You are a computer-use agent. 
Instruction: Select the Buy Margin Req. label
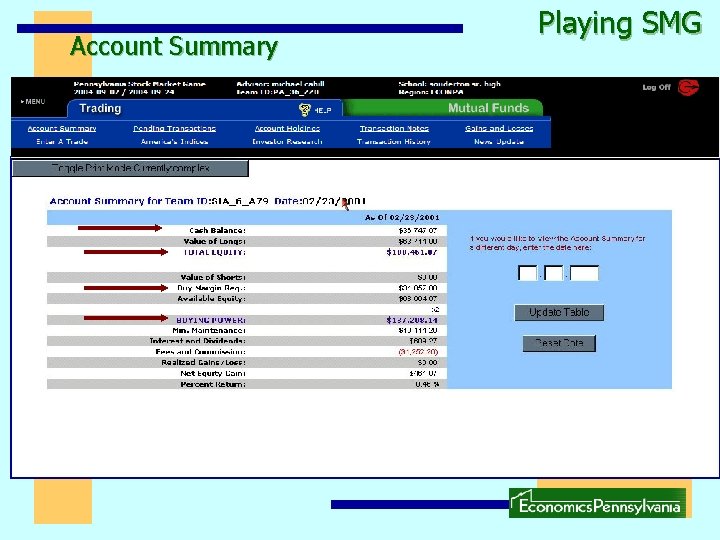coord(211,288)
